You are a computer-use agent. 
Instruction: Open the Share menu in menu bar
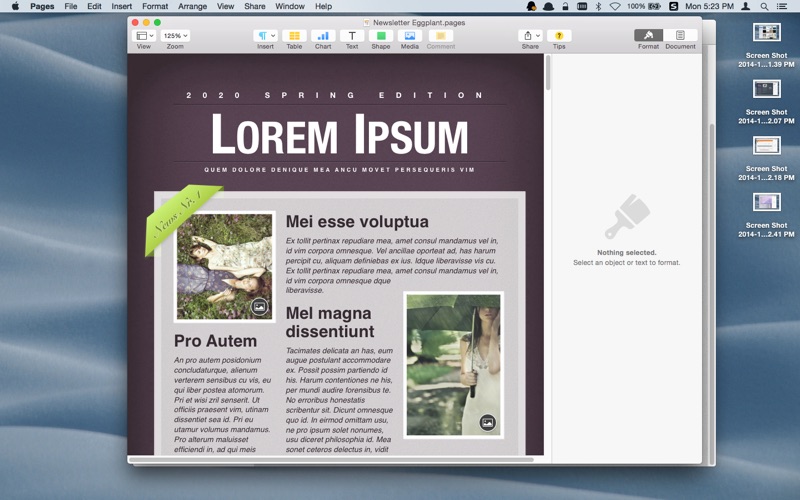[255, 6]
